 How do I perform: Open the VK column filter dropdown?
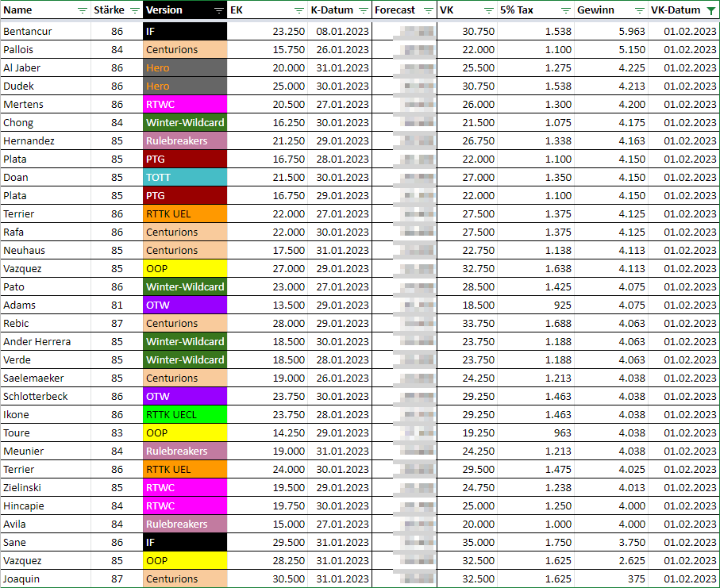489,10
